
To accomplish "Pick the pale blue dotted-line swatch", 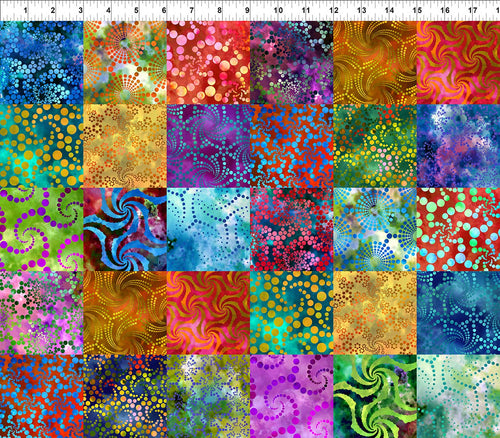I will click(x=208, y=229).
